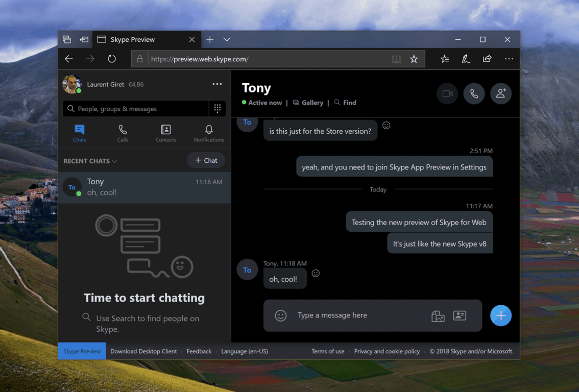The width and height of the screenshot is (579, 392).
Task: Send a contact card in the chat
Action: tap(460, 315)
